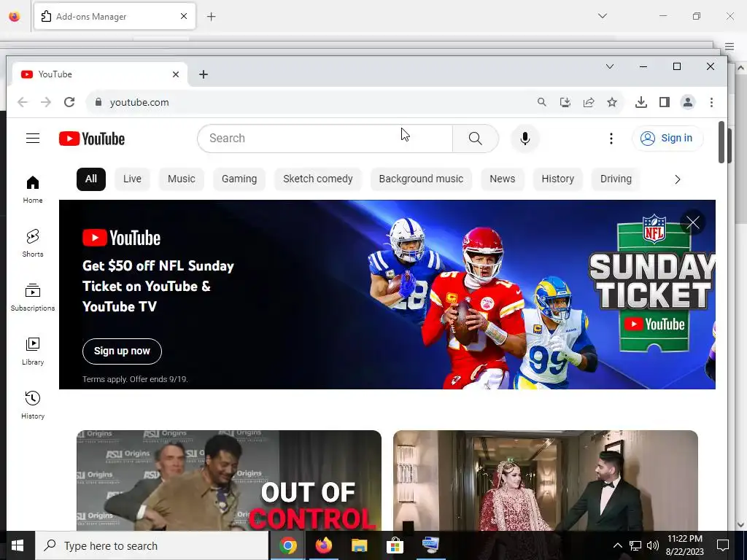The height and width of the screenshot is (560, 747).
Task: Open Chrome downloads icon
Action: click(641, 102)
